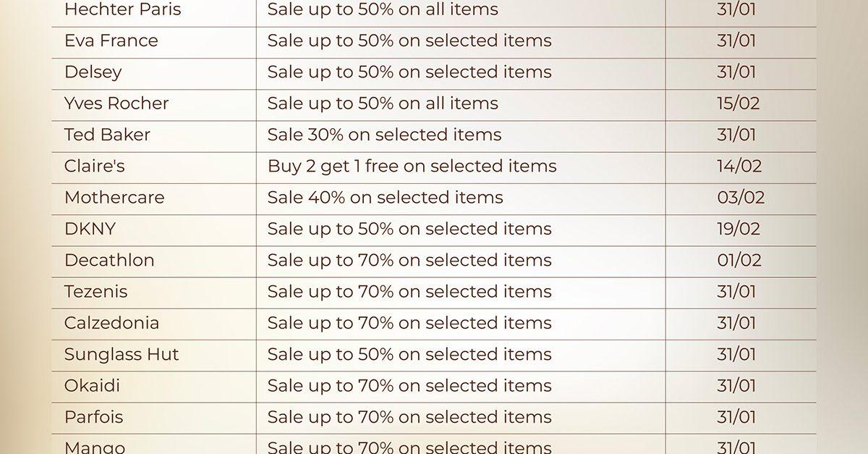
Task: Select the DKNY brand name
Action: 90,229
